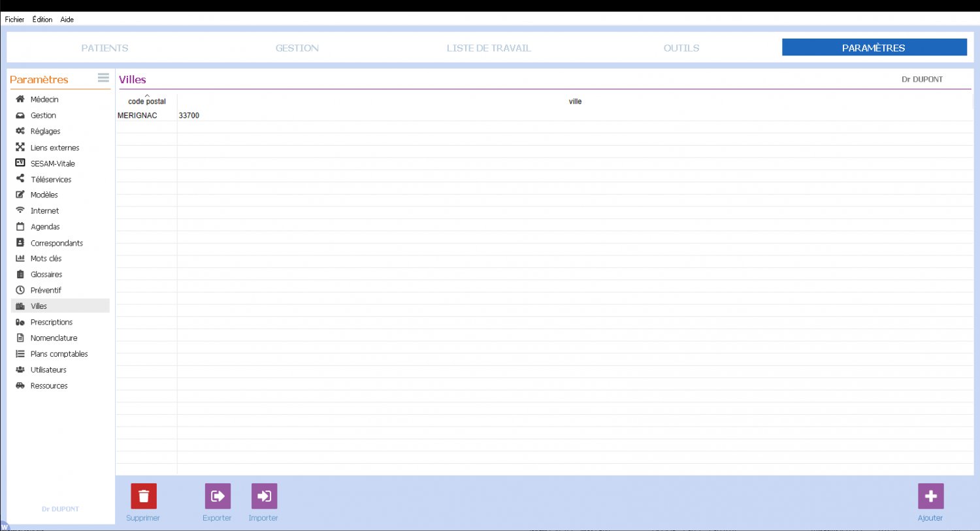Click the edit icon beside Modèles
This screenshot has height=531, width=980.
pyautogui.click(x=20, y=195)
